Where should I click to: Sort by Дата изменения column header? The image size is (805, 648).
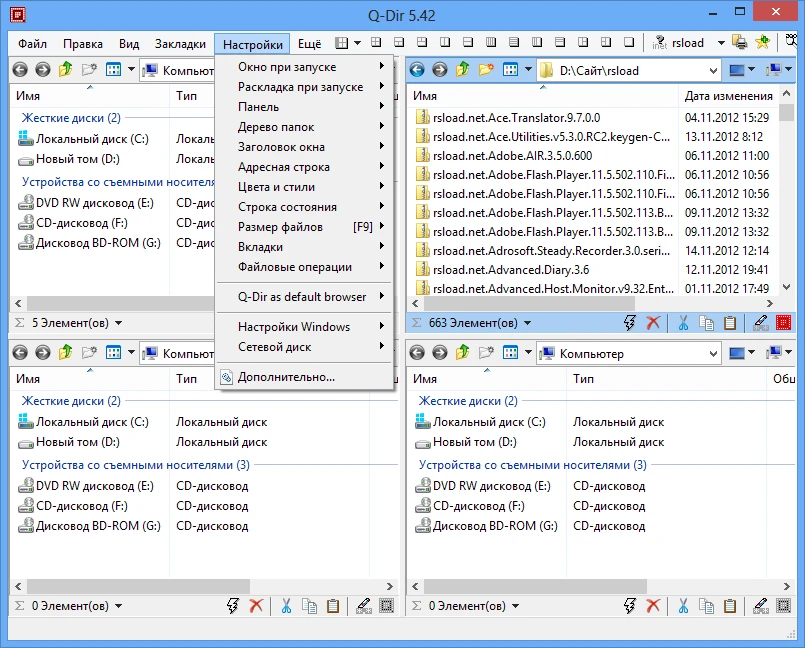click(728, 96)
